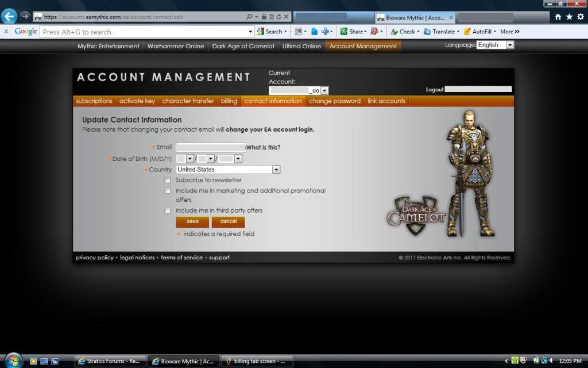Check the marketing and promotional offers box
The image size is (588, 368).
[x=167, y=191]
